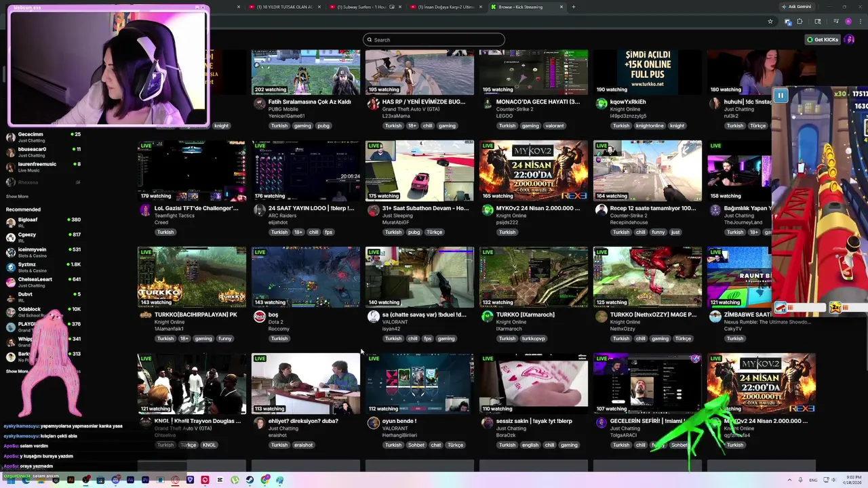
Task: Open bbuseacar0 channel in sidebar
Action: [43, 152]
